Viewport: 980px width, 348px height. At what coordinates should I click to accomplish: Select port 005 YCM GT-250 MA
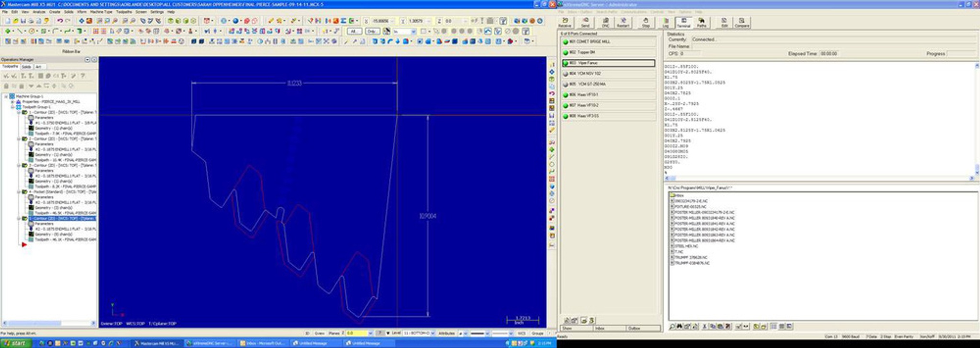[608, 84]
